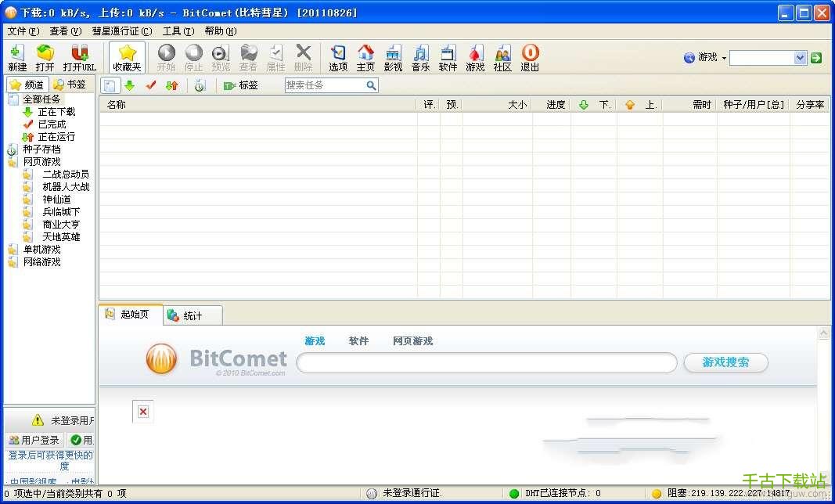The image size is (835, 504).
Task: Click the 游戏搜索 search button
Action: [x=725, y=362]
